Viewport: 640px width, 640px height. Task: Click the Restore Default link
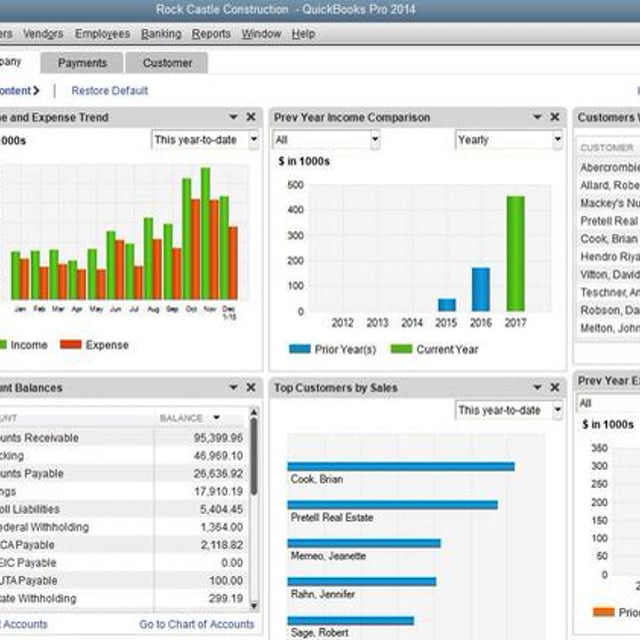pyautogui.click(x=109, y=91)
